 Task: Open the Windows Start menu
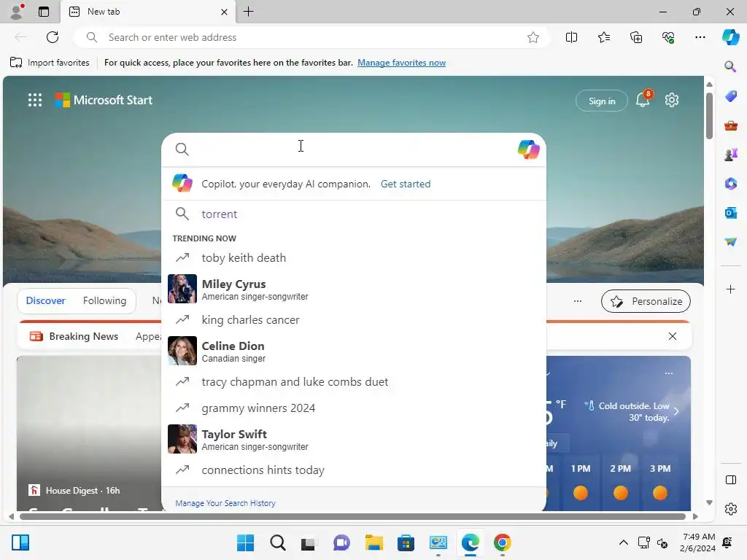(245, 542)
